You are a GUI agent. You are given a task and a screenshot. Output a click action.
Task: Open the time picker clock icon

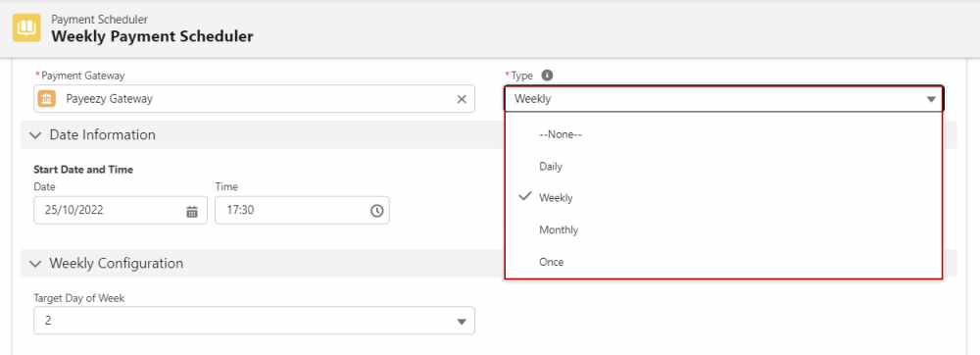(377, 211)
